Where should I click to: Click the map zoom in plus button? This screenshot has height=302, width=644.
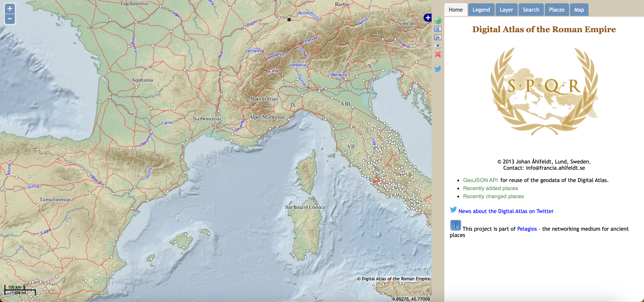click(10, 9)
